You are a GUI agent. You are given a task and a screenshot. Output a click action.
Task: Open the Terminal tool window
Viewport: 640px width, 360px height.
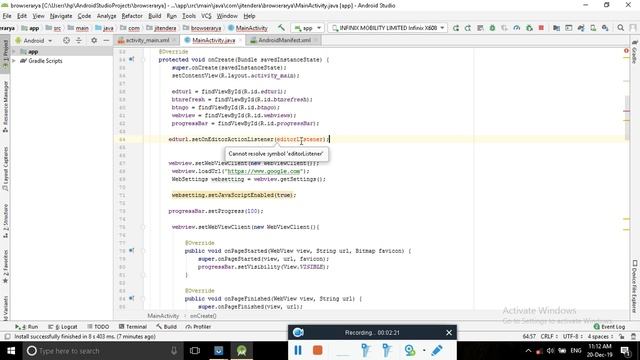133,327
